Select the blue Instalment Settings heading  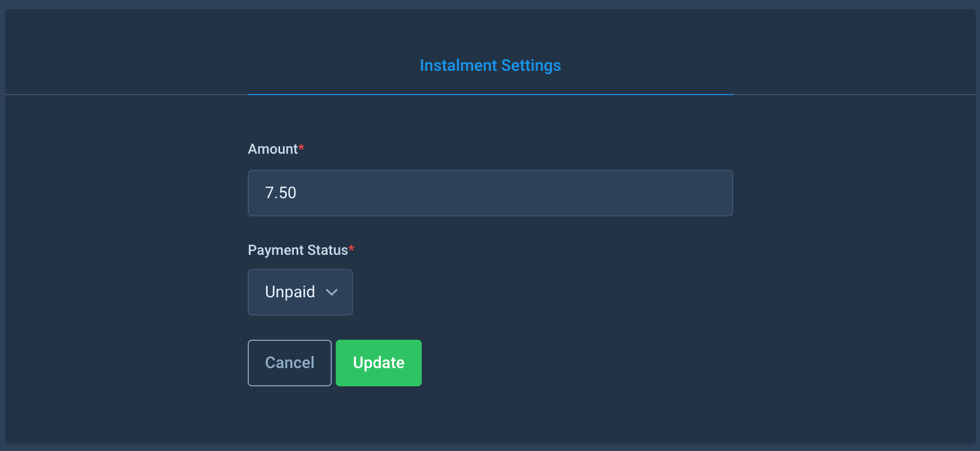[490, 65]
